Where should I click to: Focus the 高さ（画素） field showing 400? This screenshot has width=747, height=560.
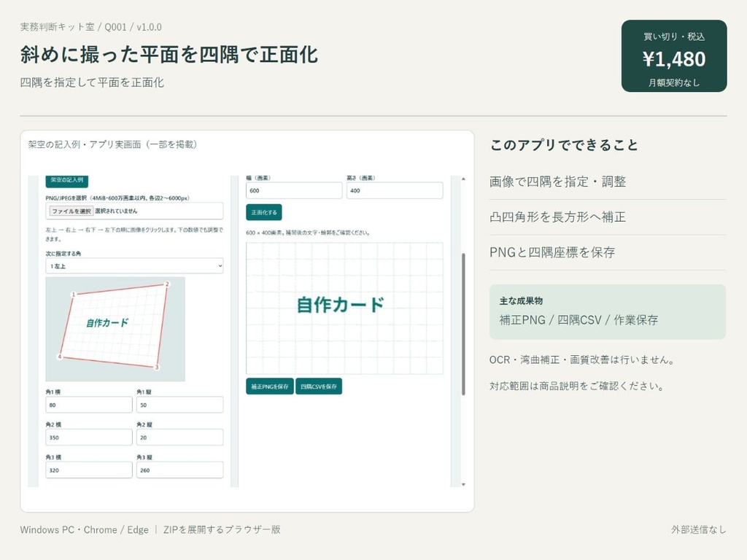pos(395,190)
